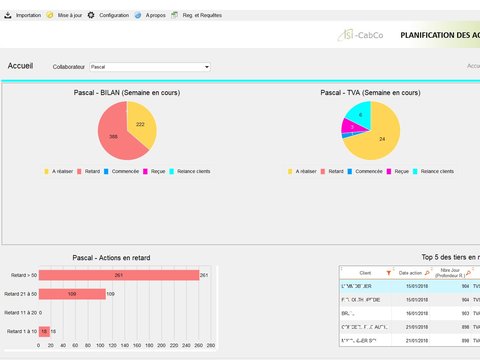
Task: Open the Collaborateur dropdown showing Pascal
Action: point(150,67)
